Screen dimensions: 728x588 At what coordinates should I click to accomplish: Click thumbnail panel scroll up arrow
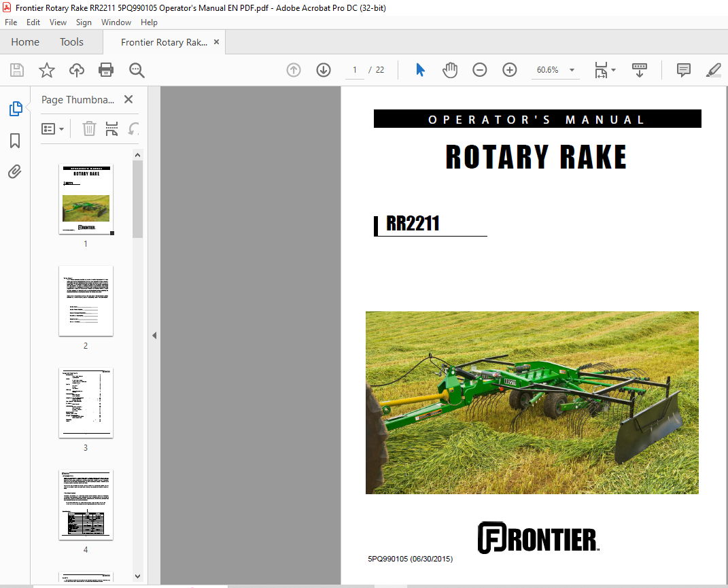(137, 155)
